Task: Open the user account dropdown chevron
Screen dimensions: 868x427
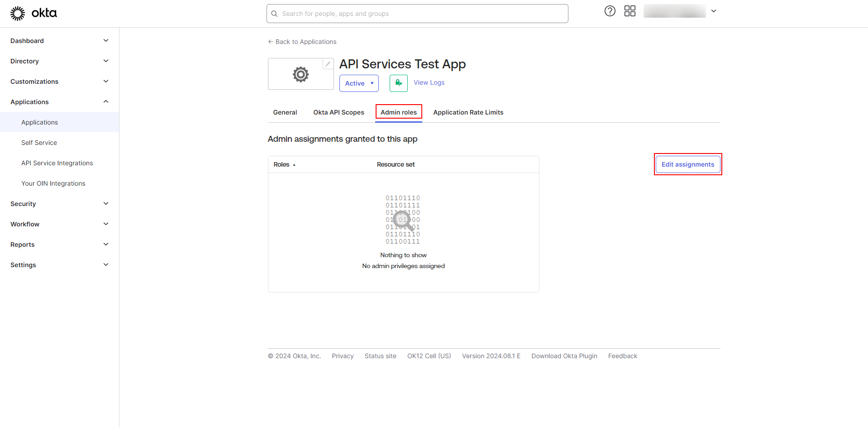Action: point(714,11)
